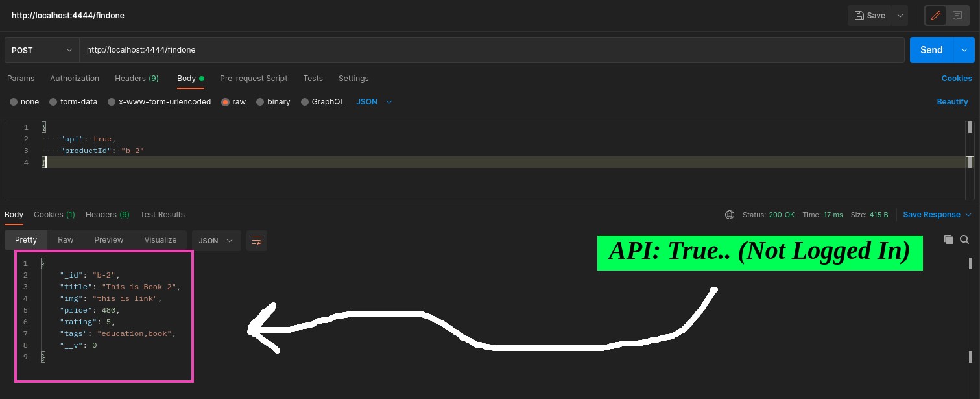This screenshot has height=399, width=980.
Task: Click the Send button
Action: click(x=931, y=49)
